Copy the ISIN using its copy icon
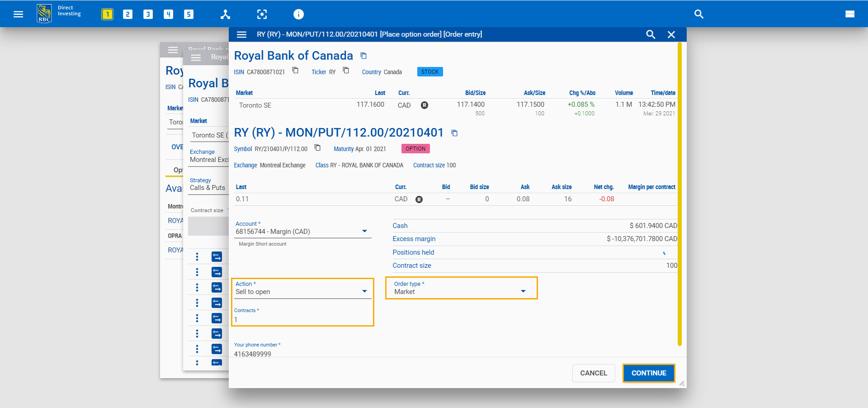 coord(295,71)
